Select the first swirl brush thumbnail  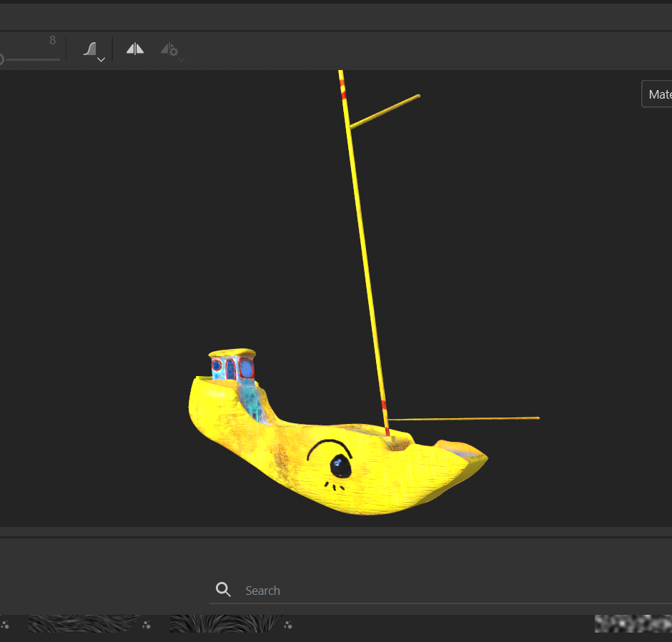click(x=84, y=624)
